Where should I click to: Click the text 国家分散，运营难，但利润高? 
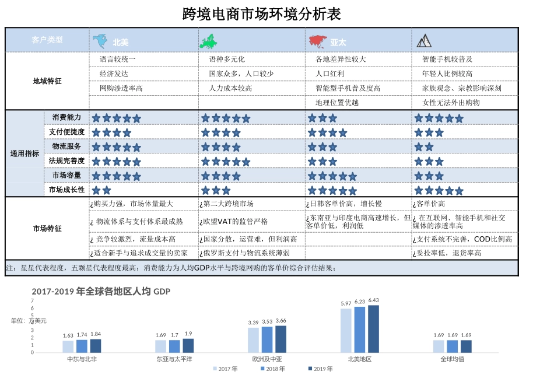point(250,239)
